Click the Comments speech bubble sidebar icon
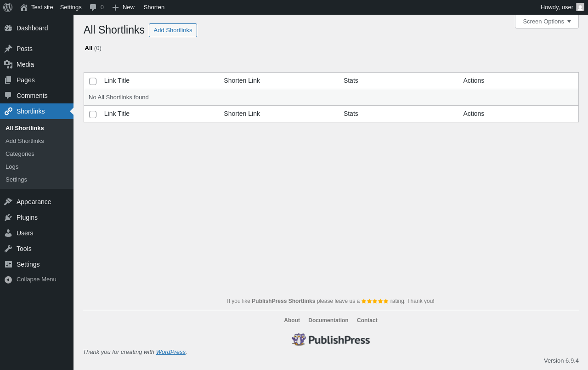This screenshot has width=588, height=370. (8, 96)
